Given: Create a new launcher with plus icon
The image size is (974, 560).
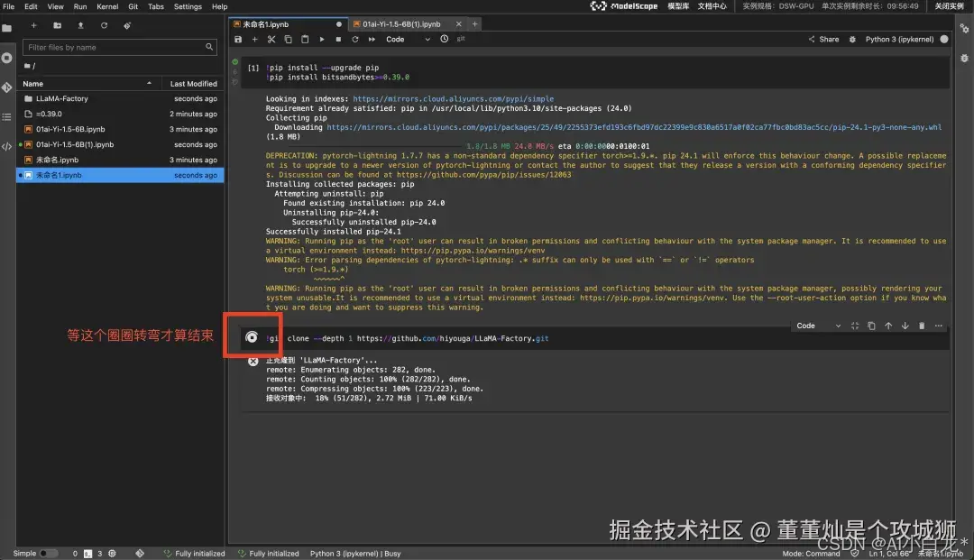Looking at the screenshot, I should click(x=33, y=25).
